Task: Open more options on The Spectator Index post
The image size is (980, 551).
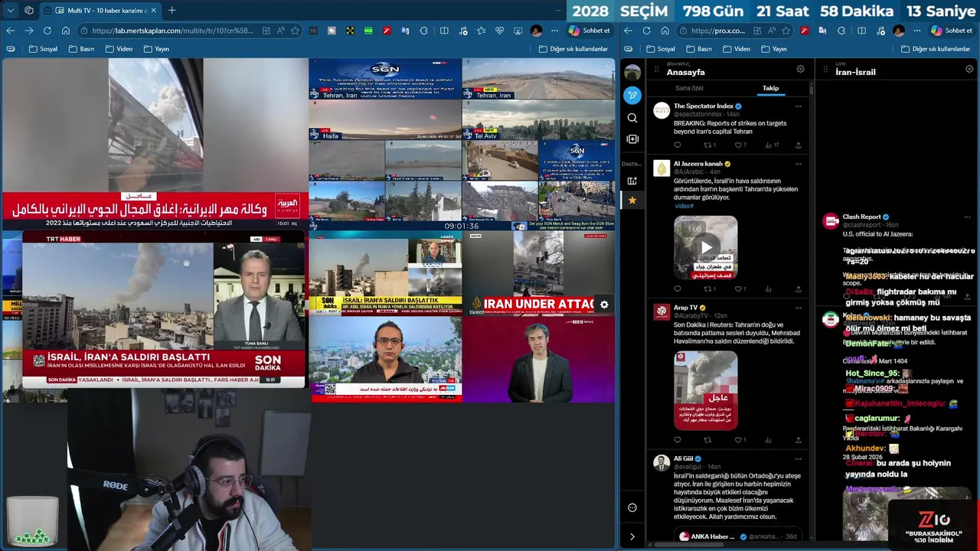Action: coord(798,106)
